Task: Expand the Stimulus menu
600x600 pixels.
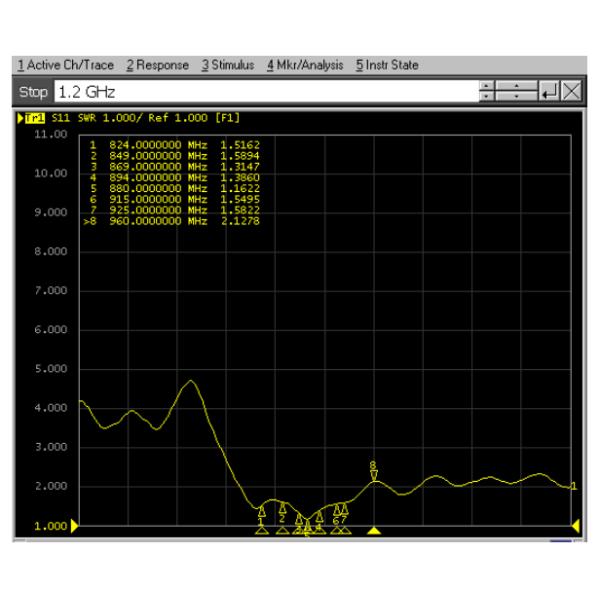Action: point(230,65)
